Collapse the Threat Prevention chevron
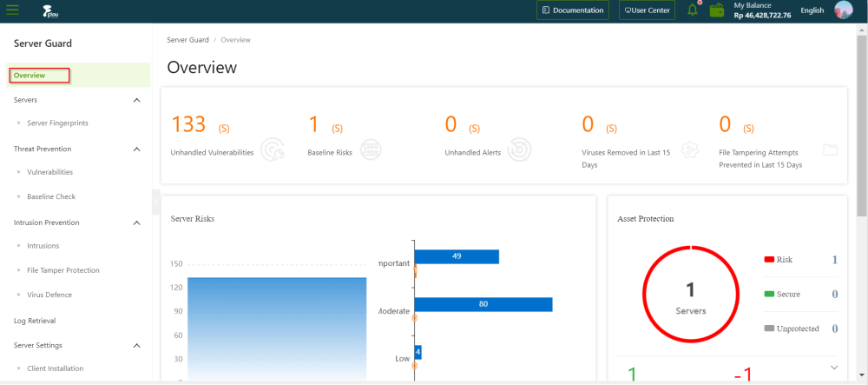The height and width of the screenshot is (385, 868). 137,149
